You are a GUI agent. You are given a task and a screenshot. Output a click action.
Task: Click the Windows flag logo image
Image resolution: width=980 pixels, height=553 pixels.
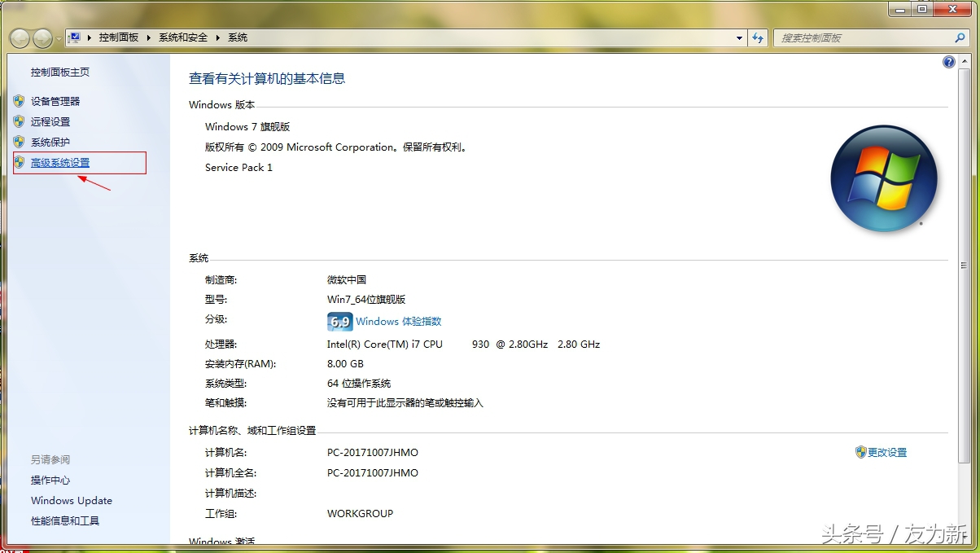(884, 178)
